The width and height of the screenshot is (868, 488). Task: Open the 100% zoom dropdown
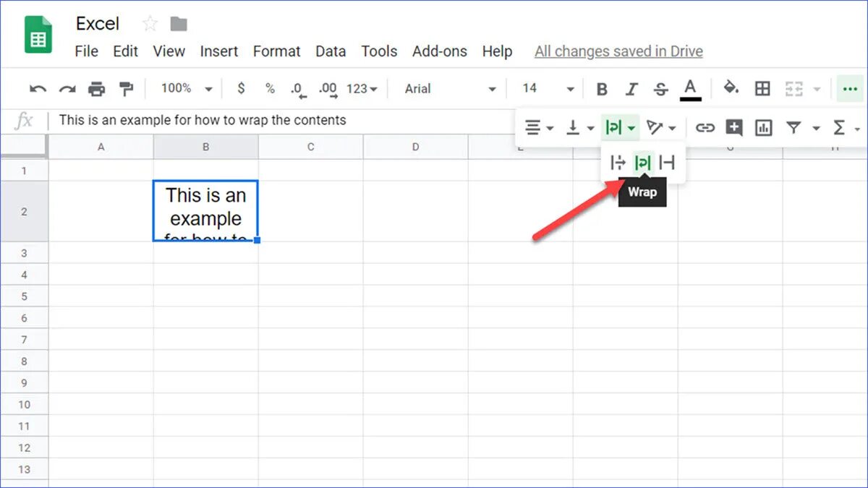tap(187, 88)
